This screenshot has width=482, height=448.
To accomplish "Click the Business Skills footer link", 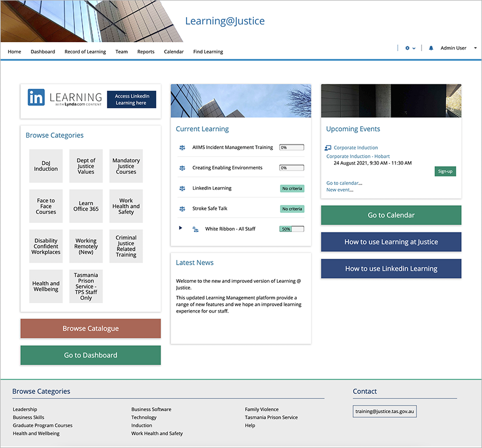I will tap(28, 417).
